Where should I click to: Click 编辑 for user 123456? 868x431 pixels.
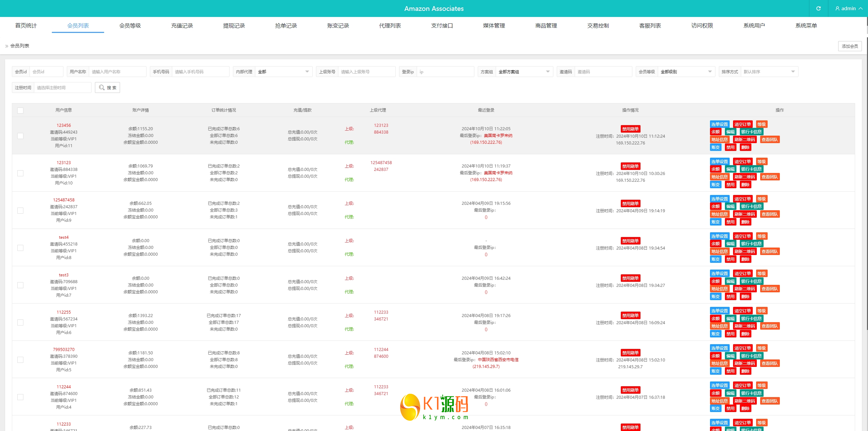(730, 132)
